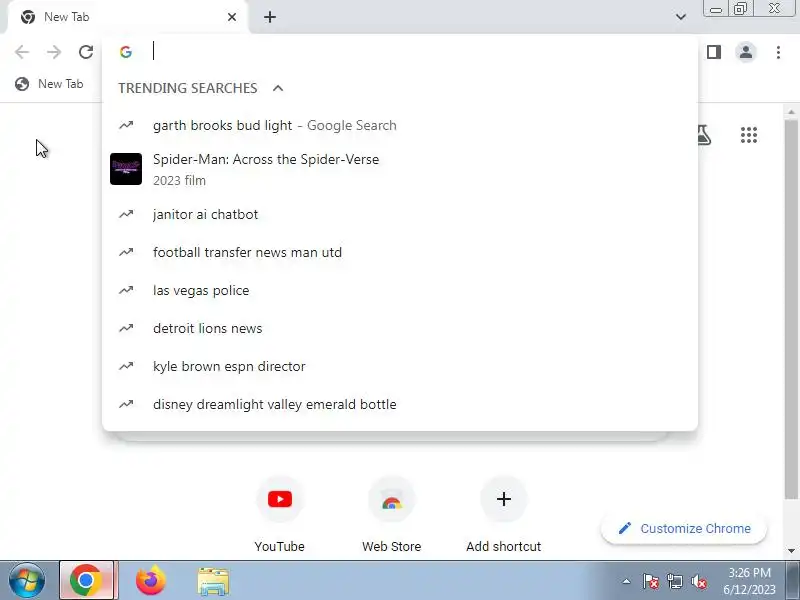Screen dimensions: 800x600
Task: Select the New Tab browser tab
Action: tap(128, 17)
